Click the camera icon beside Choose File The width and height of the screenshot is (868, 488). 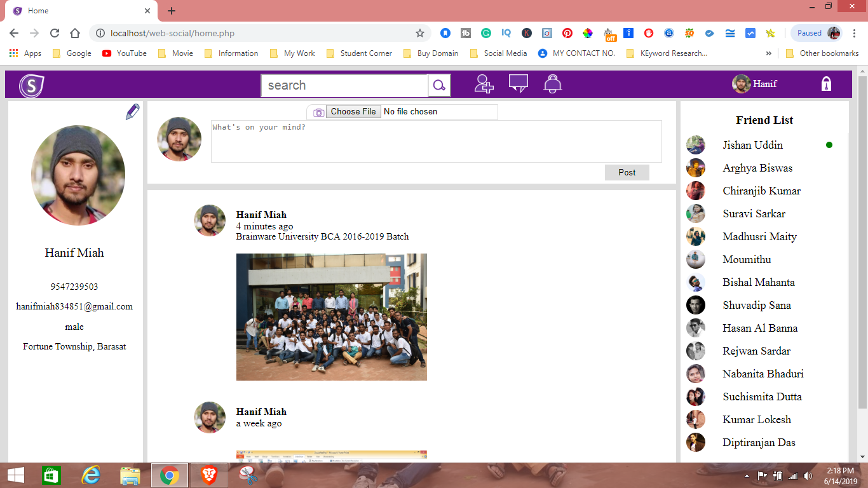(x=318, y=111)
